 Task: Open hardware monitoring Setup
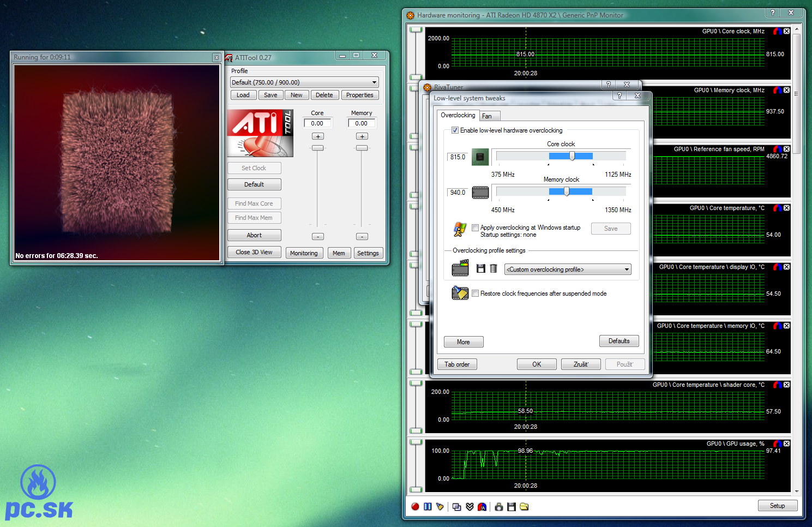(x=778, y=506)
